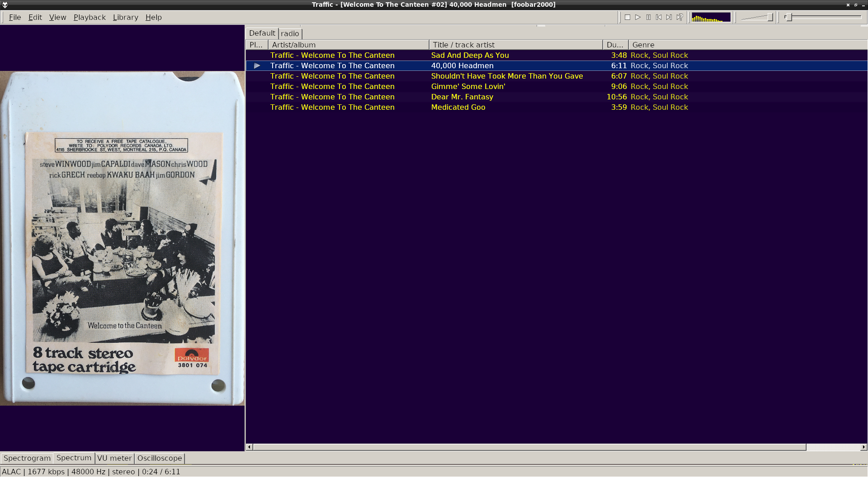Restore the foobar2000 window size
This screenshot has width=868, height=477.
(855, 5)
